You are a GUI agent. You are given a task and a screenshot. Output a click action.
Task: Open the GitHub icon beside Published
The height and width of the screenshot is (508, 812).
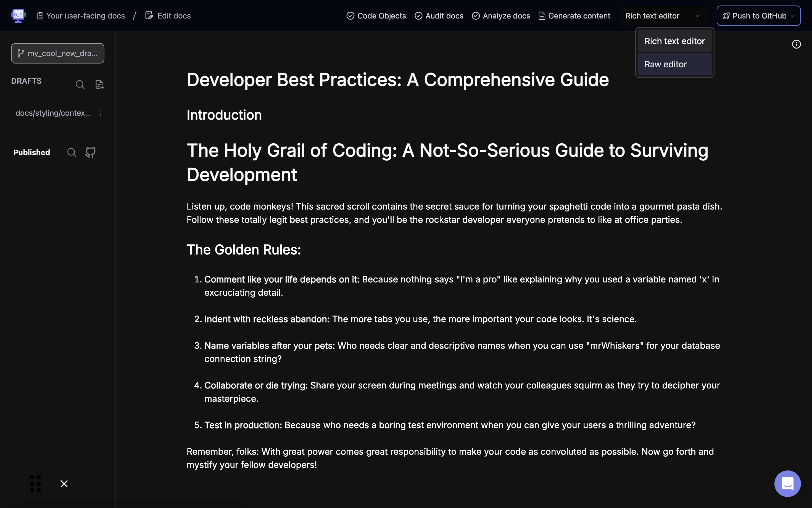[90, 152]
